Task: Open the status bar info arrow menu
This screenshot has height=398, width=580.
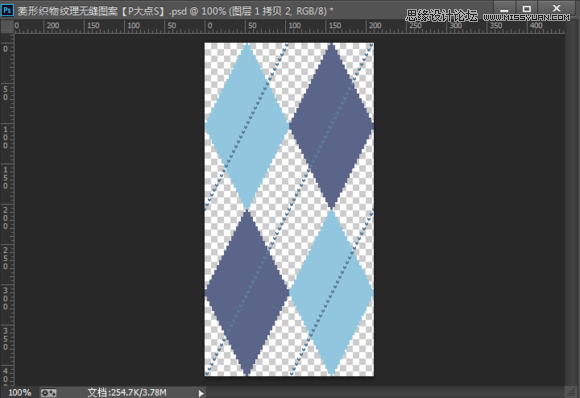Action: 201,393
